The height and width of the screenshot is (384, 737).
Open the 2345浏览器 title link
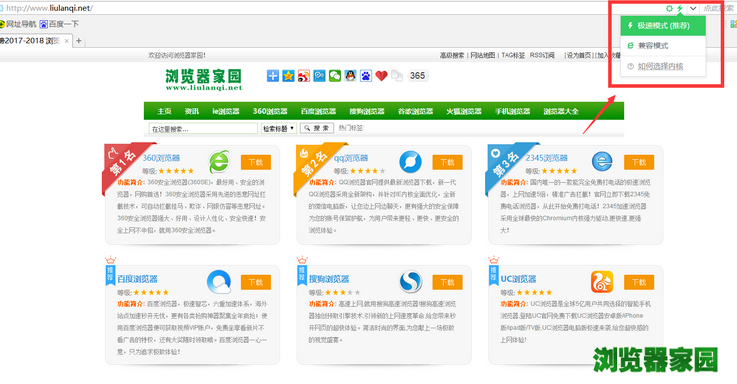tap(547, 158)
